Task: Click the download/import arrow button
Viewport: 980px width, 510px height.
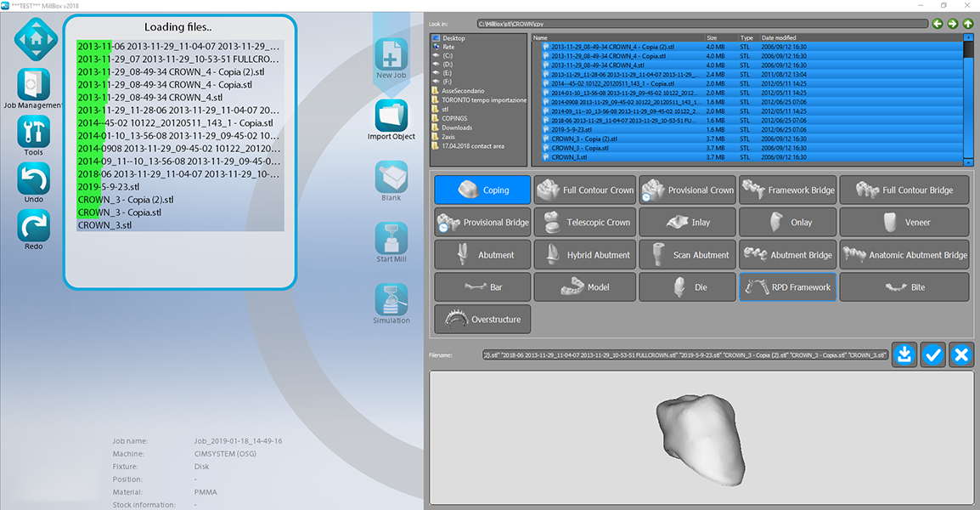Action: tap(904, 354)
